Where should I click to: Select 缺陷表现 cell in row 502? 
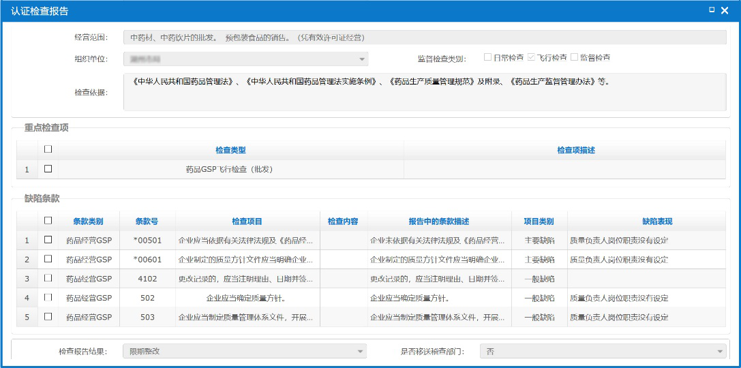[646, 298]
